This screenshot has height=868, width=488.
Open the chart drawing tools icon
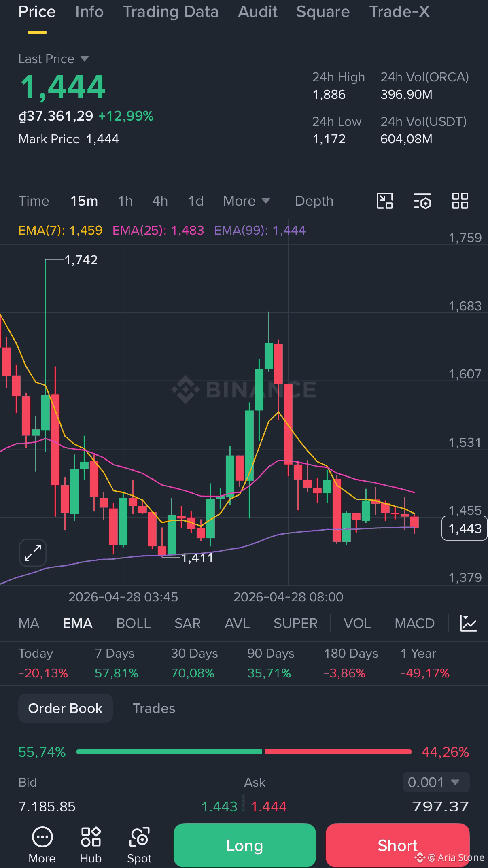[385, 201]
